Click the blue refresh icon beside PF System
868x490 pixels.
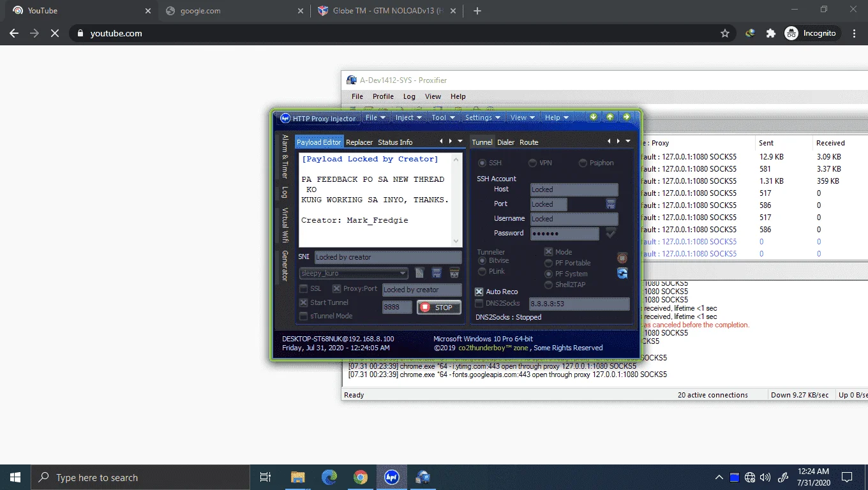point(622,273)
